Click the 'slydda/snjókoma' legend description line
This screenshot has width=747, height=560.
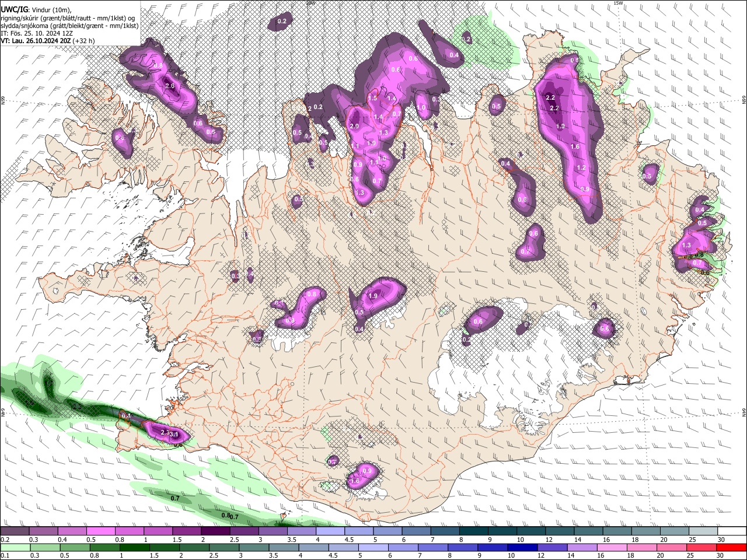pos(69,26)
